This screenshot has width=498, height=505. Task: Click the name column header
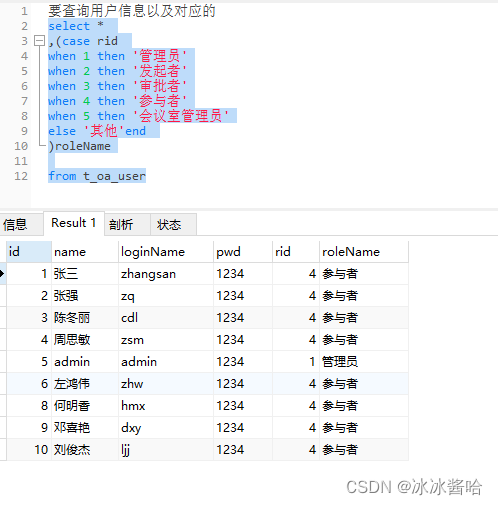click(85, 252)
